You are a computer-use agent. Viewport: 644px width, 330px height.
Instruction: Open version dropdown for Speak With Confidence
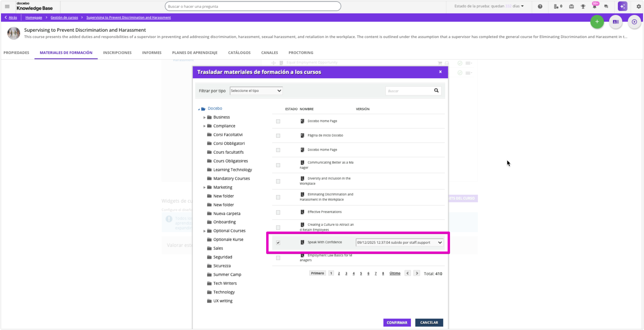(x=399, y=243)
